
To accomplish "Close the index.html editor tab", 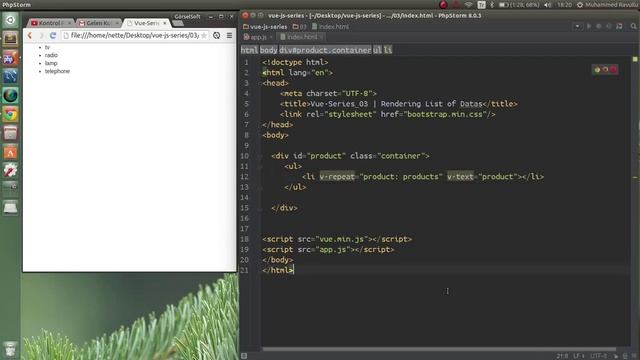I will [321, 37].
